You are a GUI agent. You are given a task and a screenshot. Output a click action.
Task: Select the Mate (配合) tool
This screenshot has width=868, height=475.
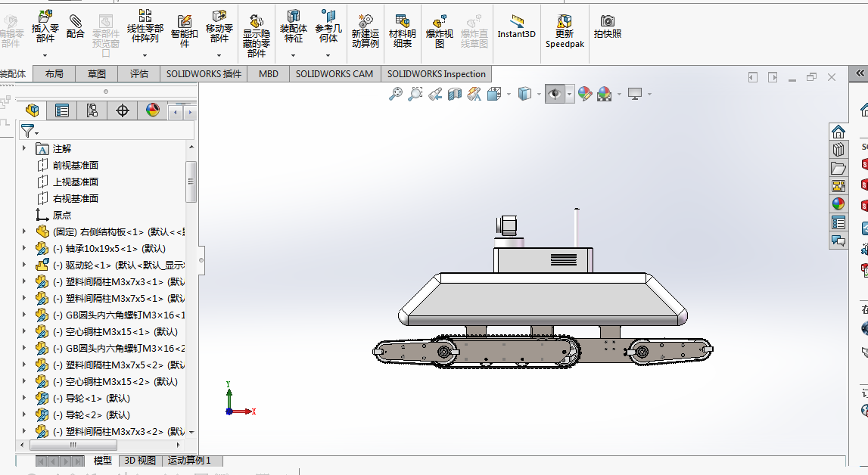(75, 26)
